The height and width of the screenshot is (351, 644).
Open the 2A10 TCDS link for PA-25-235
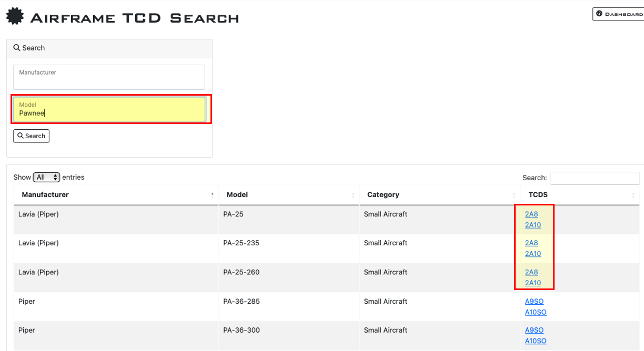pyautogui.click(x=533, y=253)
